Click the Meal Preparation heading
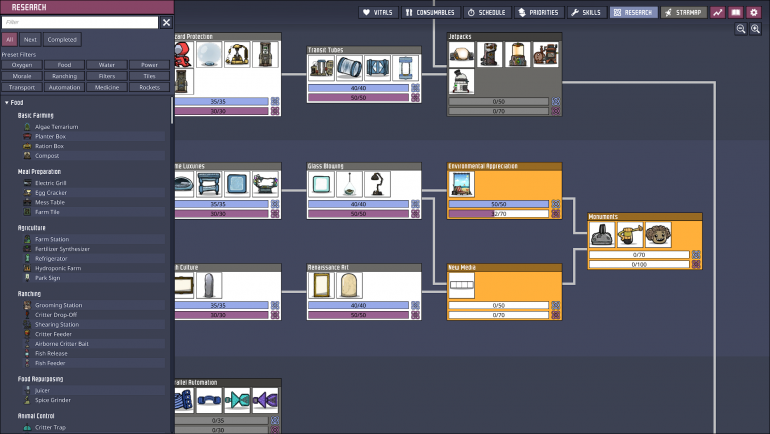This screenshot has height=434, width=770. tap(39, 172)
